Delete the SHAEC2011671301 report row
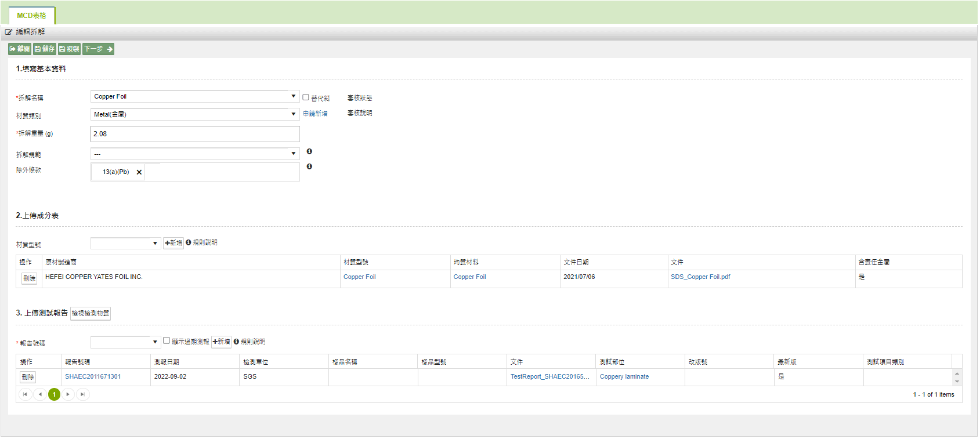Viewport: 980px width, 439px height. point(28,377)
